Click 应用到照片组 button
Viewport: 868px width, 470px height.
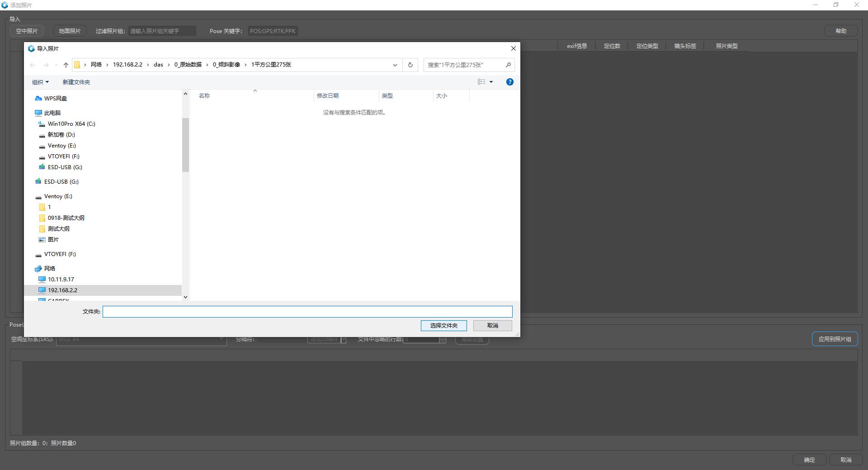click(835, 339)
